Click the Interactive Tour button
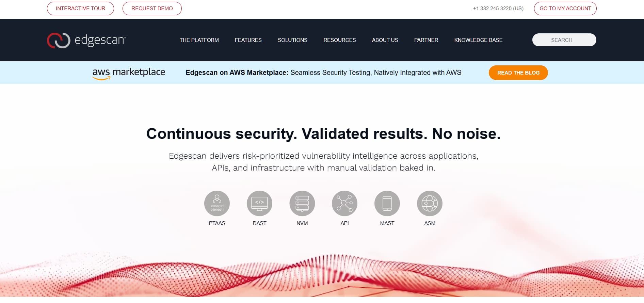Viewport: 644px width, 303px height. tap(80, 9)
